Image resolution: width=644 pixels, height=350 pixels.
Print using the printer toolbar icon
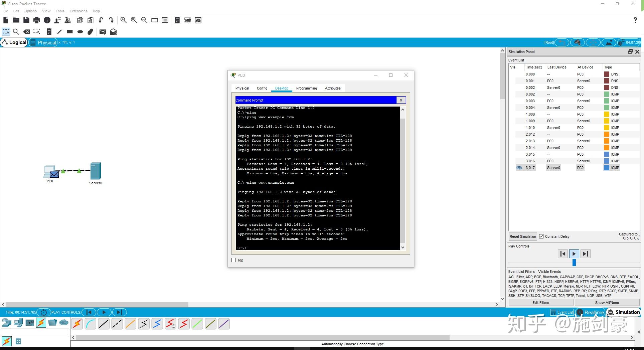point(37,20)
